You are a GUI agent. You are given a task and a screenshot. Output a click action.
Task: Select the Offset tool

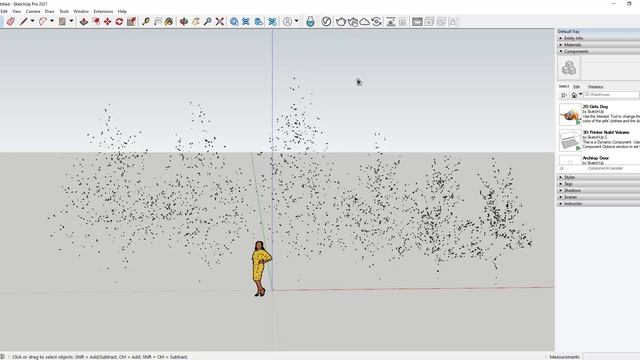click(x=96, y=22)
